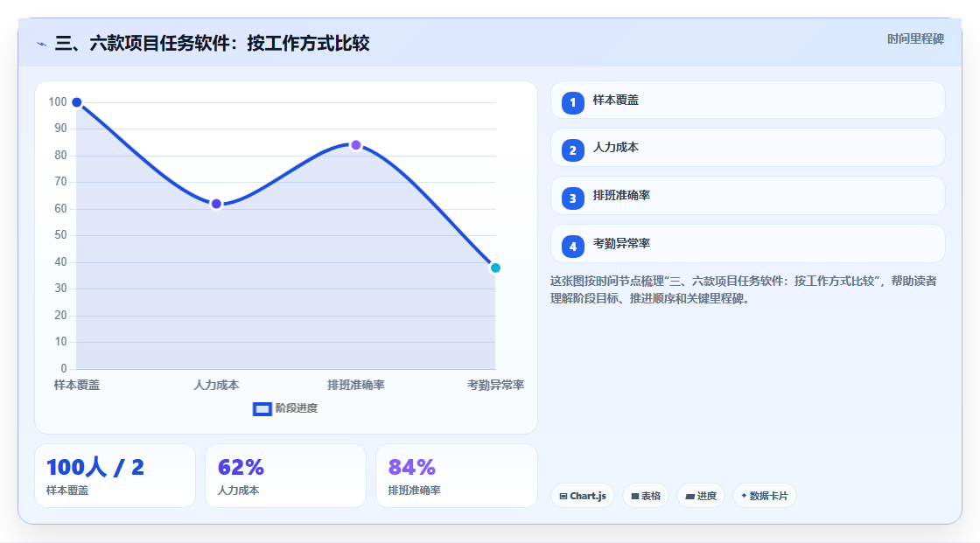980x543 pixels.
Task: Click the number 3 badge for 排班准确率
Action: (572, 198)
